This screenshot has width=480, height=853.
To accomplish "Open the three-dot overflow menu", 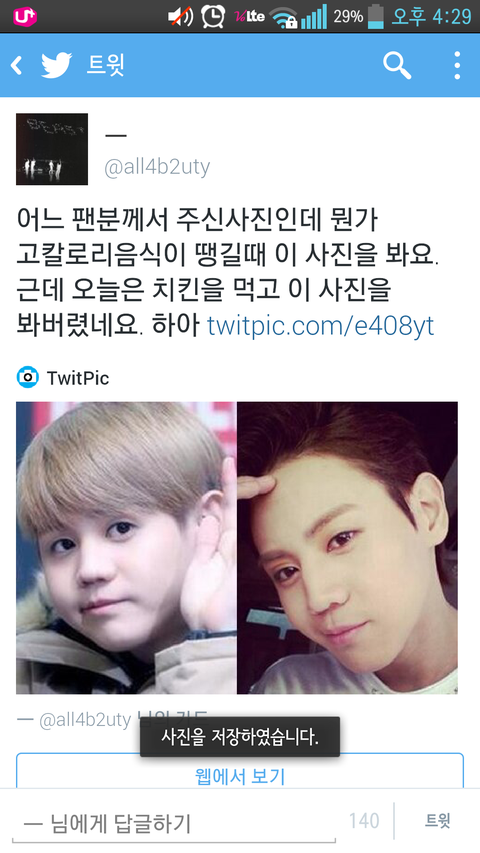I will point(457,65).
